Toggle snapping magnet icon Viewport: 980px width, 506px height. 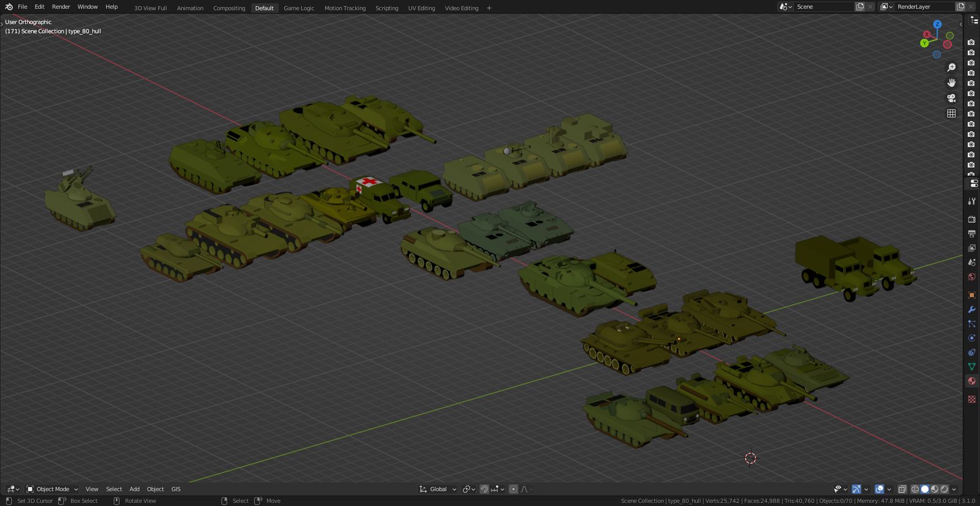click(x=484, y=489)
